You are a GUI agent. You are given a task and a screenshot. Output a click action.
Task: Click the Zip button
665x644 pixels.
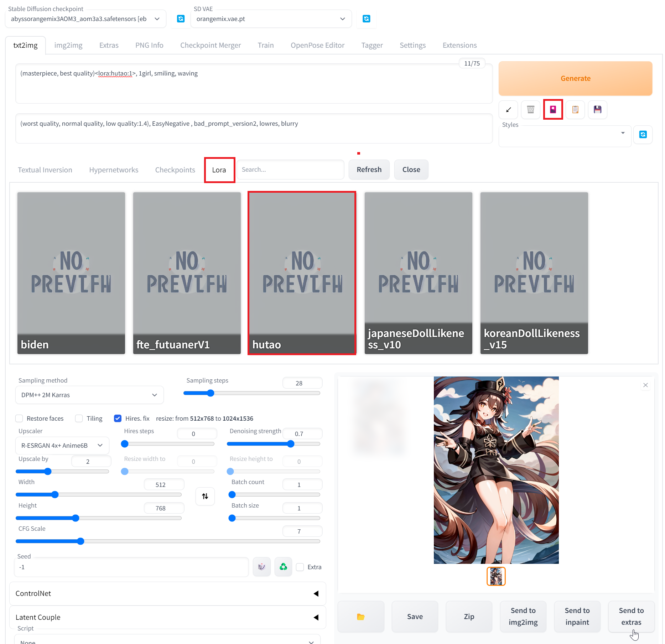[469, 617]
